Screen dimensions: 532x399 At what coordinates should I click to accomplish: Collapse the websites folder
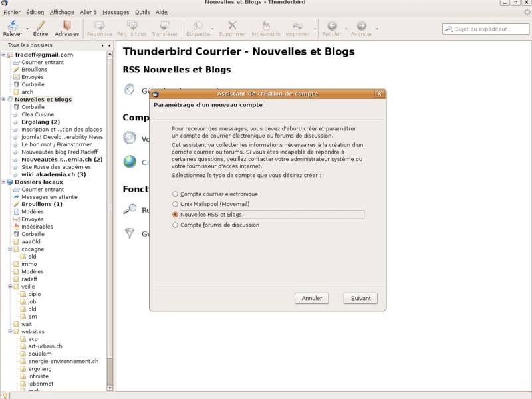[x=10, y=331]
